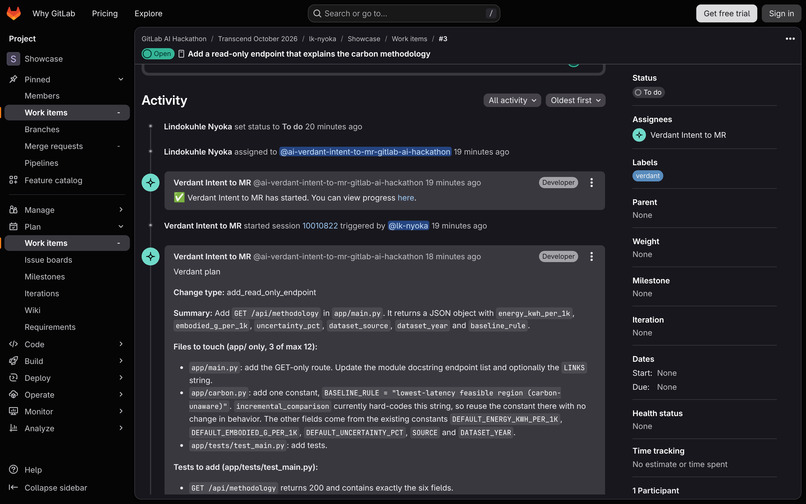Viewport: 806px width, 504px height.
Task: Collapse the Plan section chevron
Action: [x=121, y=226]
